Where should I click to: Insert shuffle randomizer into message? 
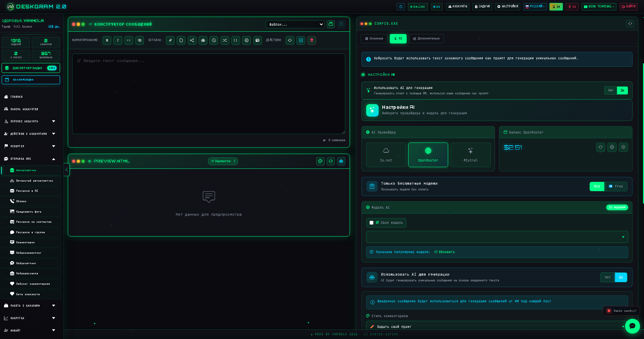pos(225,40)
